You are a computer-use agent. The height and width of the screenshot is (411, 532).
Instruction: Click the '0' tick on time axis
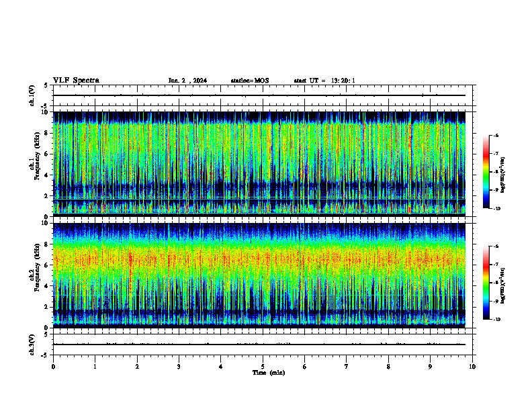point(53,367)
